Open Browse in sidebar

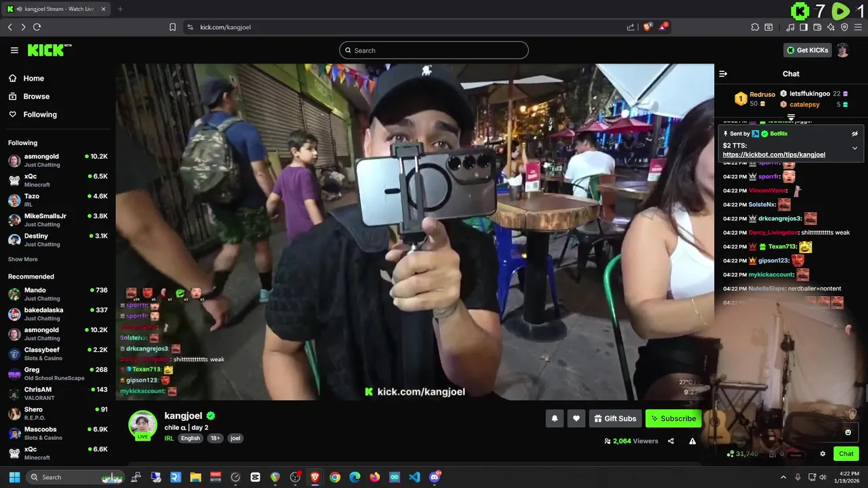36,96
